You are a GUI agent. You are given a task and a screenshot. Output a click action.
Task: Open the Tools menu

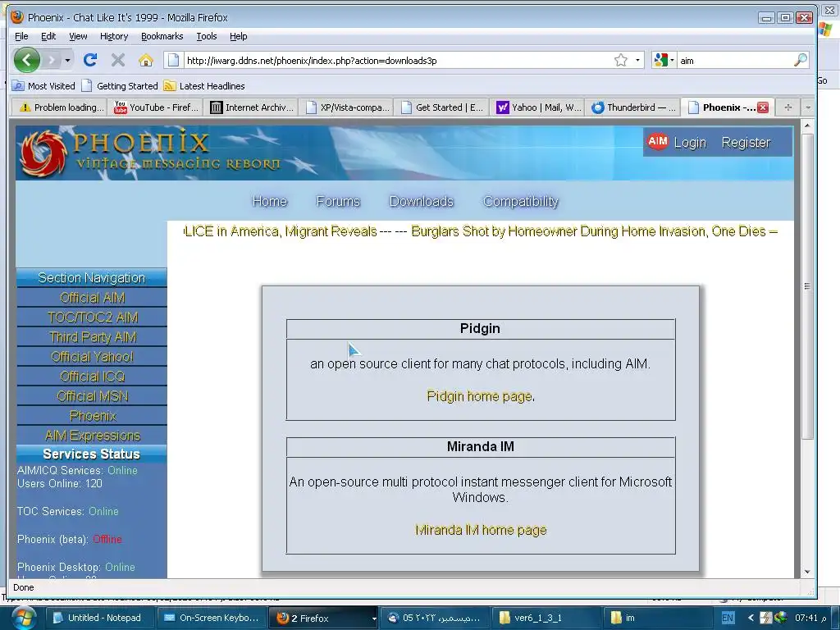click(x=206, y=36)
